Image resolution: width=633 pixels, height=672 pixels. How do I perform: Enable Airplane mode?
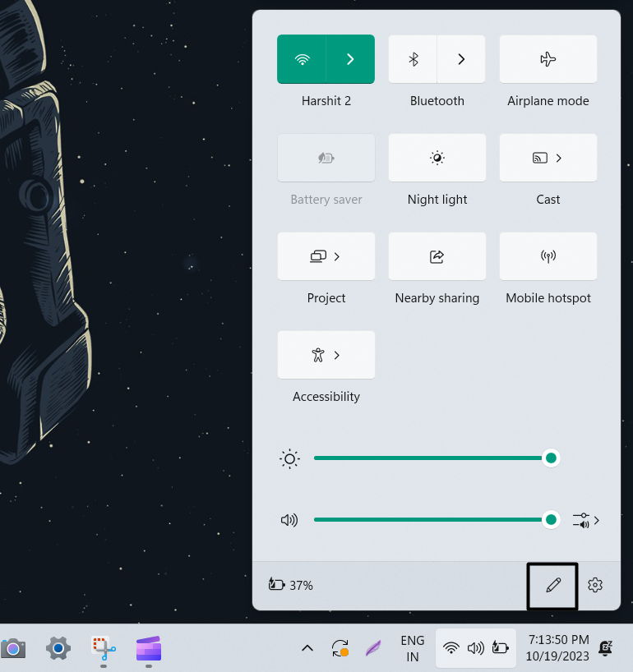[548, 59]
